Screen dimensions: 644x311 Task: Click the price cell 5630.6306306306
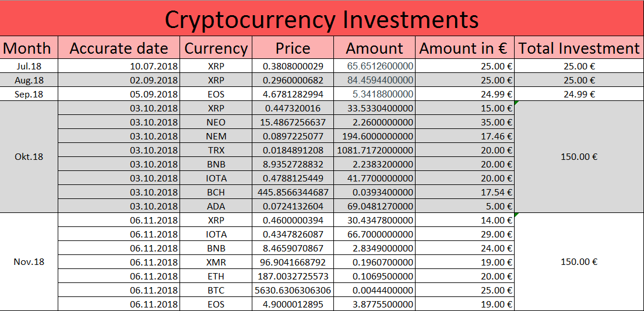(293, 291)
